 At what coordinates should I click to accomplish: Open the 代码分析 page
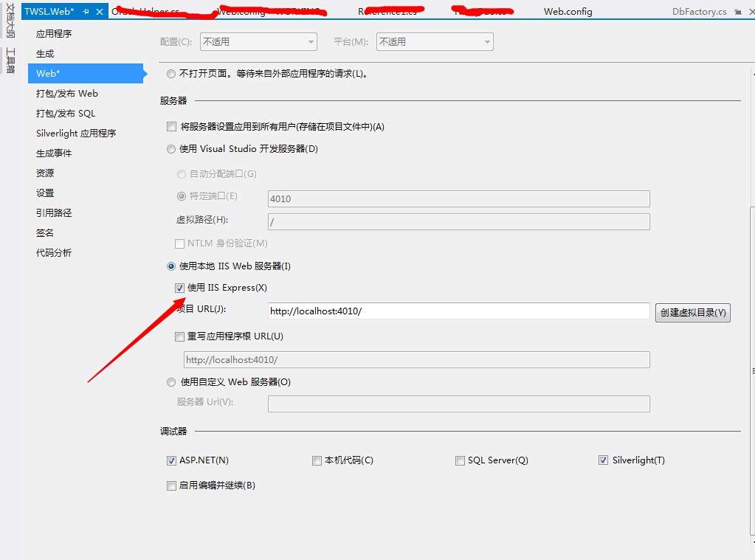point(54,252)
